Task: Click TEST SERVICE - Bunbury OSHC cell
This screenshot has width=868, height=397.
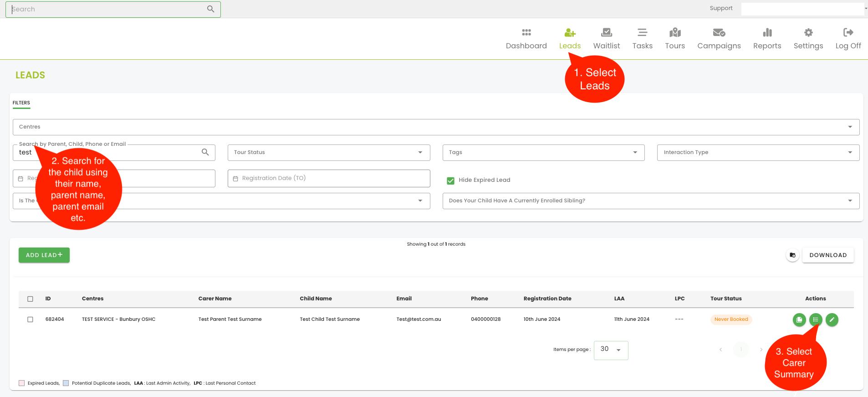Action: (x=118, y=320)
